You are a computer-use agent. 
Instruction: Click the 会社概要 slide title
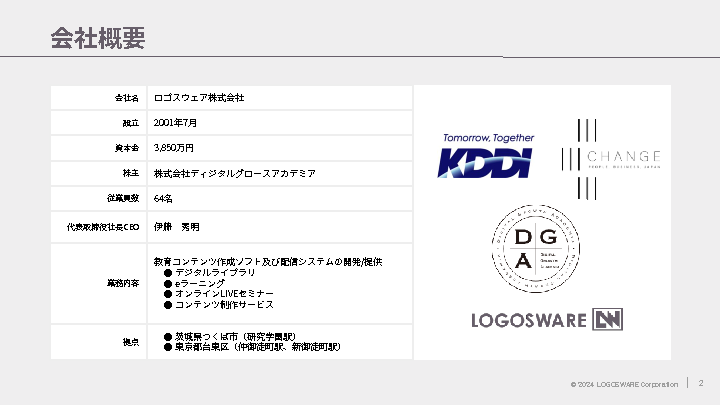98,39
